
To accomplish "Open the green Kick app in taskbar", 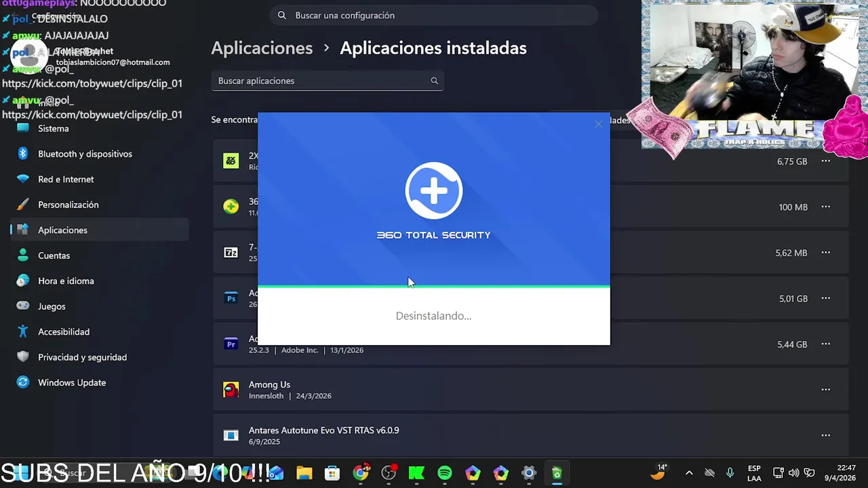I will pyautogui.click(x=416, y=473).
